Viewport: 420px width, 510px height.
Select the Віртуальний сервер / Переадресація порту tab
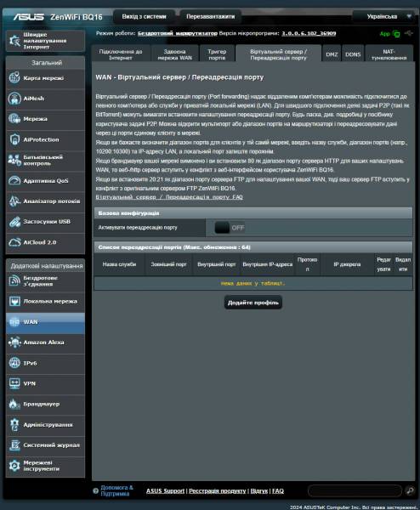click(279, 54)
